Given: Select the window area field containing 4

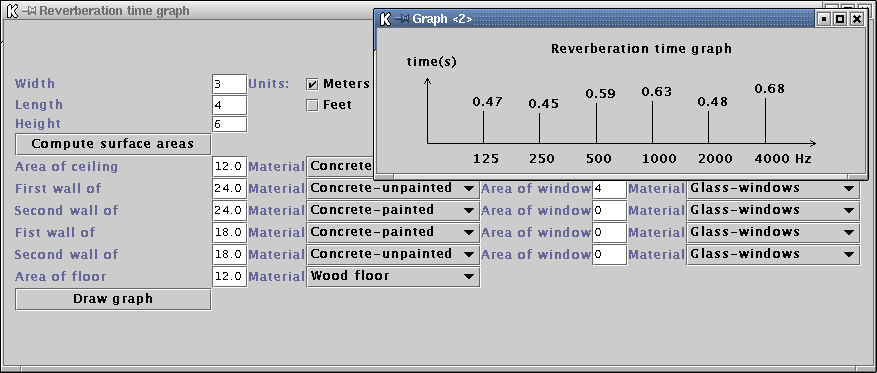Looking at the screenshot, I should [x=609, y=188].
